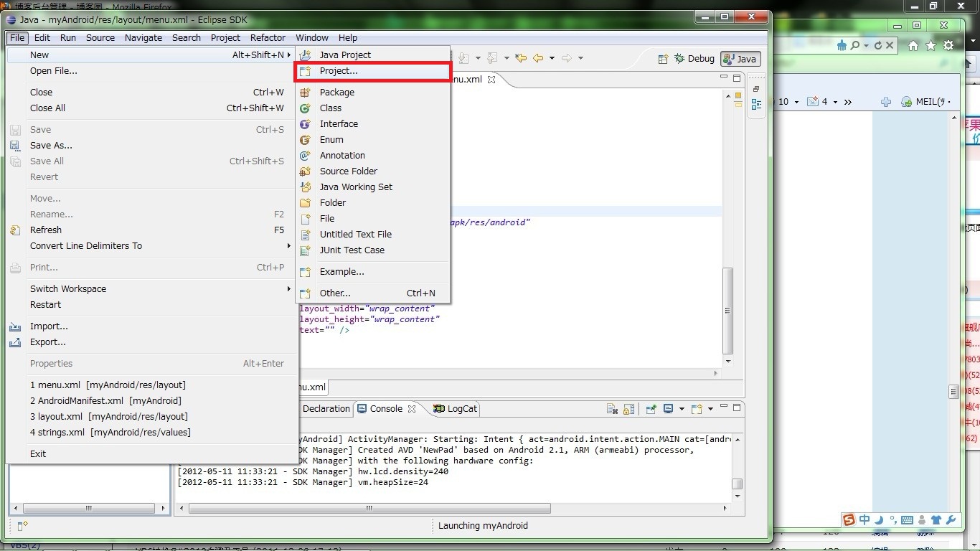Select Save As... in File menu
The height and width of the screenshot is (551, 980).
coord(151,145)
